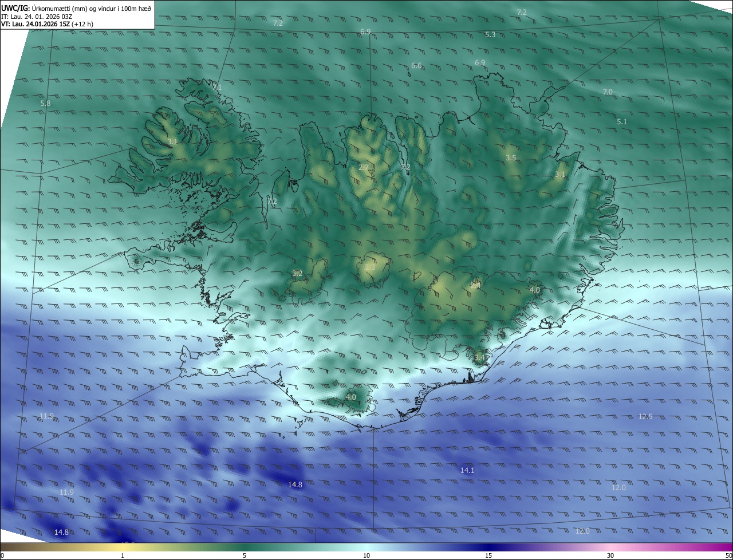Click the 15 tick on the color scale

point(488,555)
